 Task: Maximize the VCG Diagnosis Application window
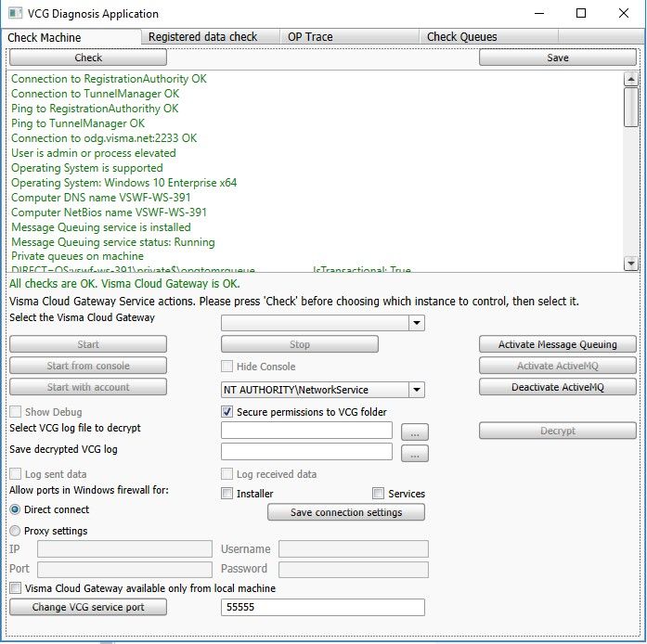[x=580, y=13]
